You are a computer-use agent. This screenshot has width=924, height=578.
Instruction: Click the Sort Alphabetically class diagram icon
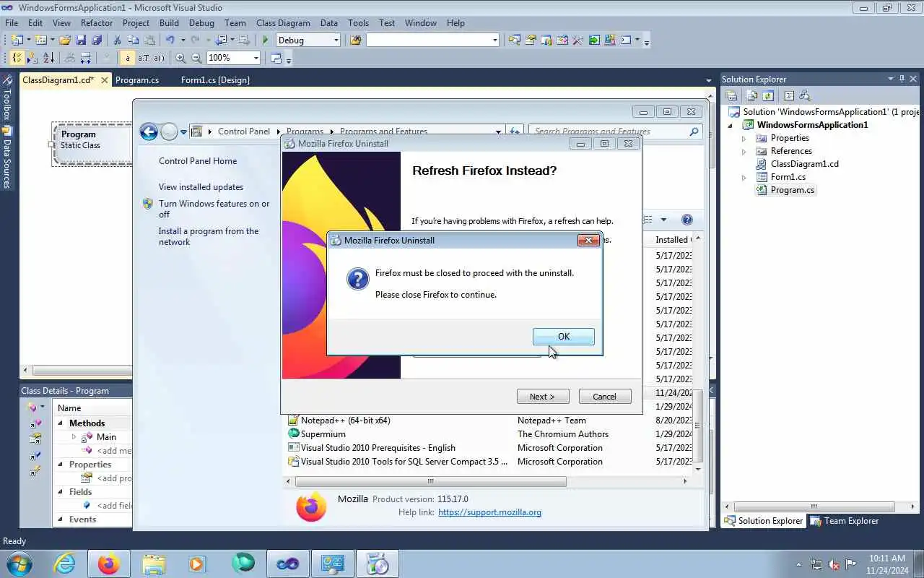(48, 58)
